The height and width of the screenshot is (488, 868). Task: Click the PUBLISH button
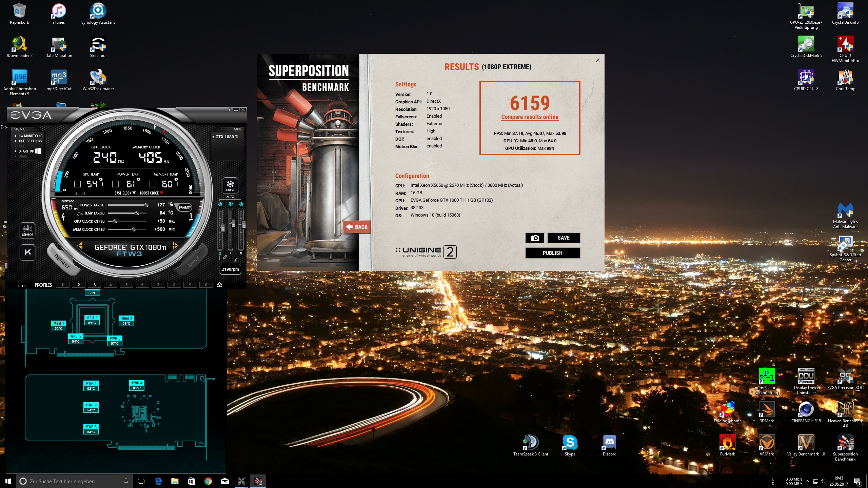552,253
